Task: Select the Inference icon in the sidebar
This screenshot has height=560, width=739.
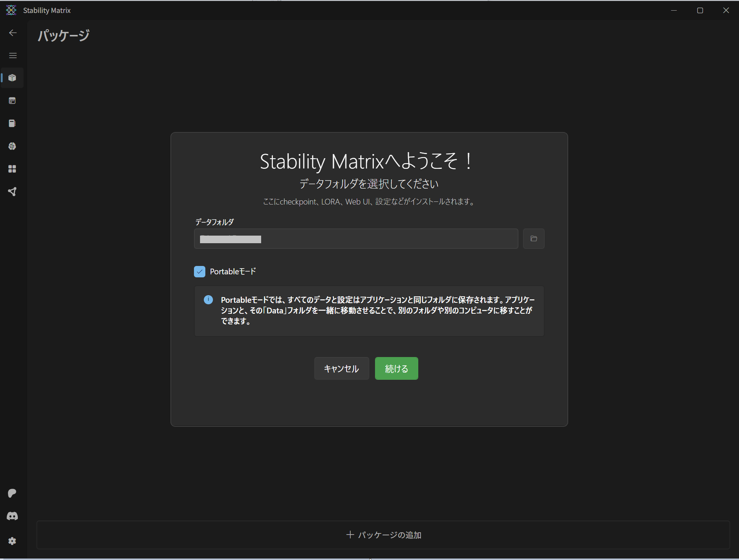Action: (x=12, y=101)
